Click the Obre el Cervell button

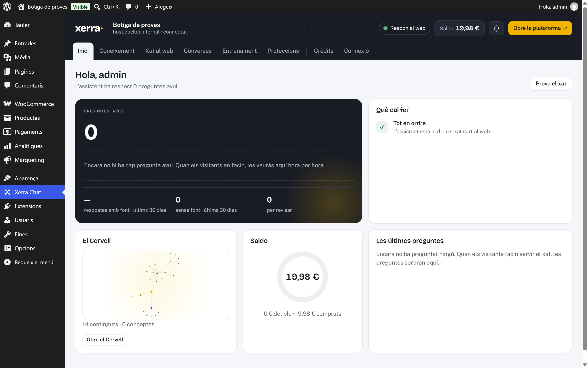pyautogui.click(x=105, y=340)
